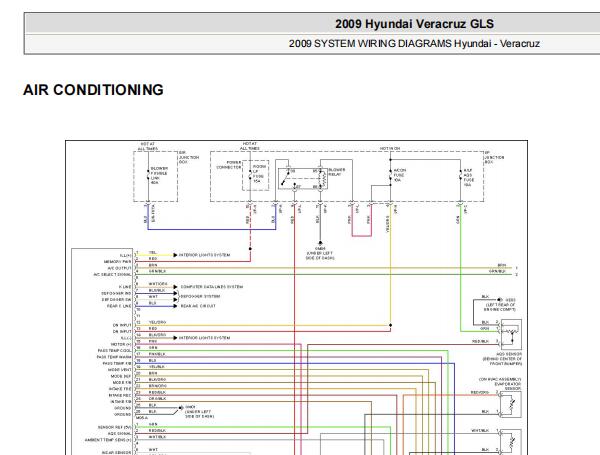
Task: Click the 'SENSOR REF (5V)' pin label
Action: pos(114,427)
